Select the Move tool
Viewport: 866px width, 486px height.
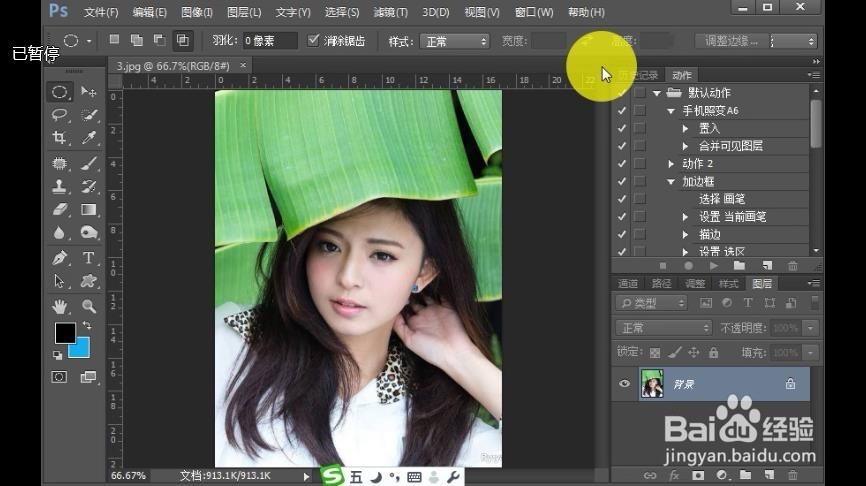click(88, 92)
